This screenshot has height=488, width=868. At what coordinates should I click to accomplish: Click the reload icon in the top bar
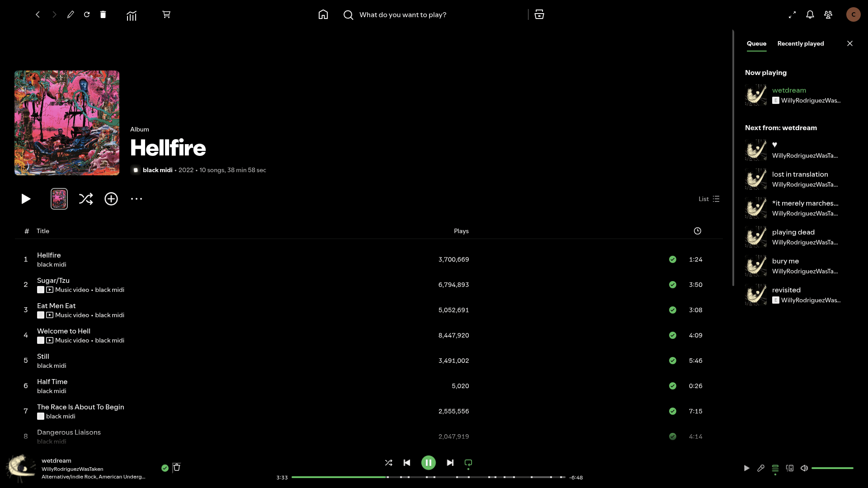[87, 14]
